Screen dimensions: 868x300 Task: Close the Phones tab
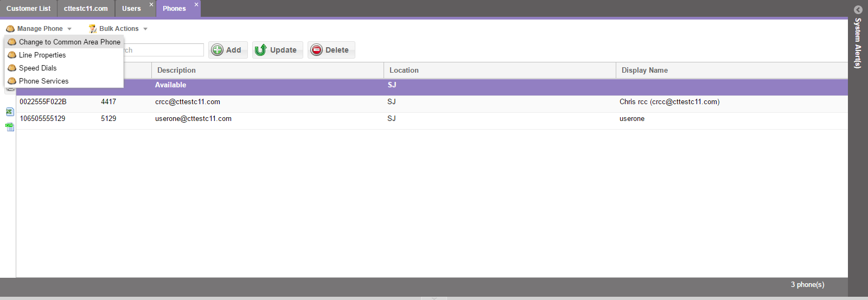coord(196,4)
